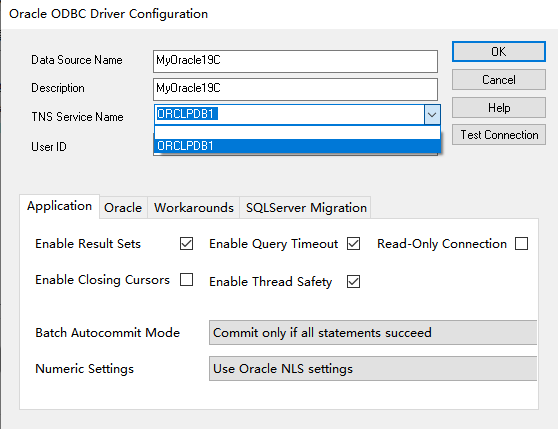Viewport: 558px width, 429px height.
Task: Click the Description label
Action: pyautogui.click(x=58, y=88)
